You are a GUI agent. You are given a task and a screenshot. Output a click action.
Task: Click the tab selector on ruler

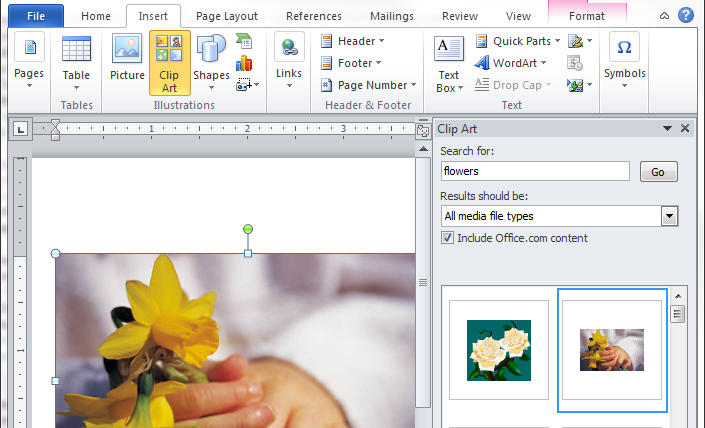click(x=20, y=129)
